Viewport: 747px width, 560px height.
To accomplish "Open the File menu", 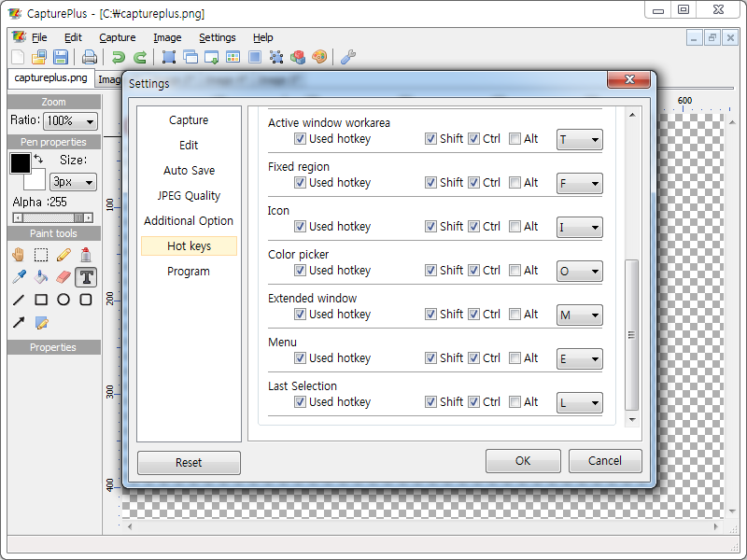I will [39, 37].
